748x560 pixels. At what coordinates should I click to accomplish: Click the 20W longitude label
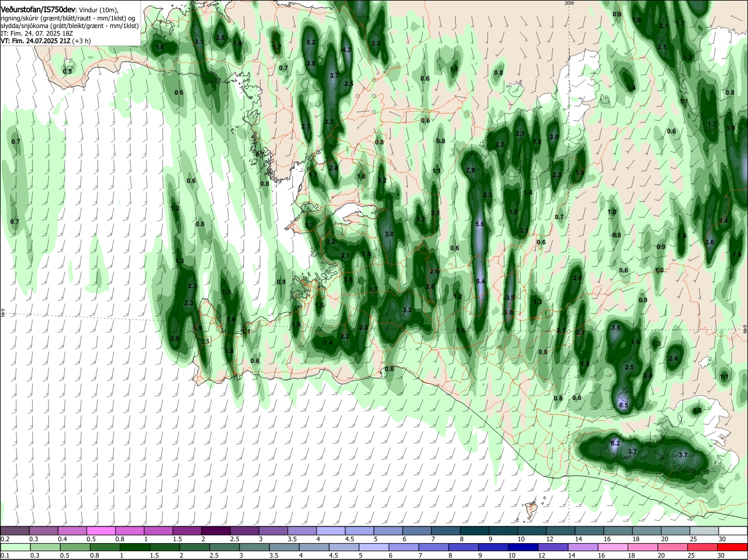point(569,3)
